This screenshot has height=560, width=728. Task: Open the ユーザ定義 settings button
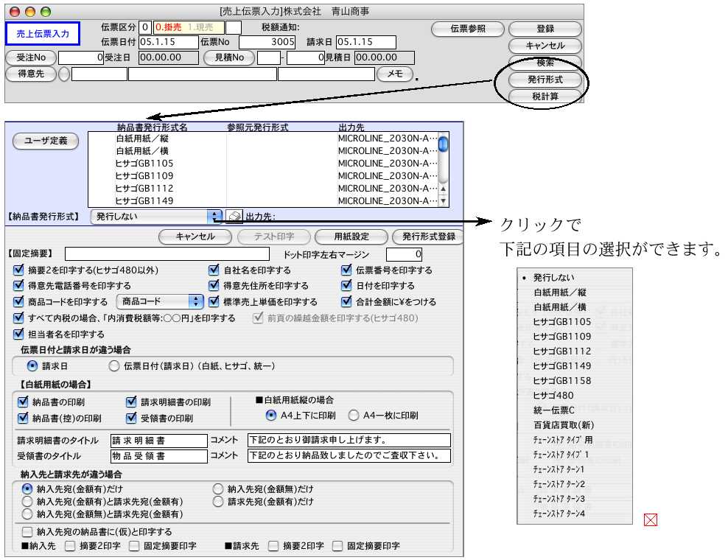(x=46, y=141)
